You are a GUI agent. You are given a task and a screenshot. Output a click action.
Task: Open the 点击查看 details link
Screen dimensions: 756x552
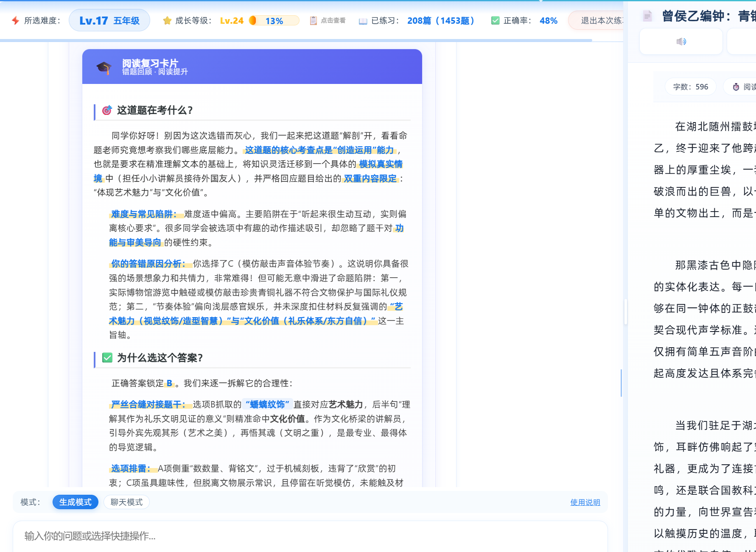(333, 20)
